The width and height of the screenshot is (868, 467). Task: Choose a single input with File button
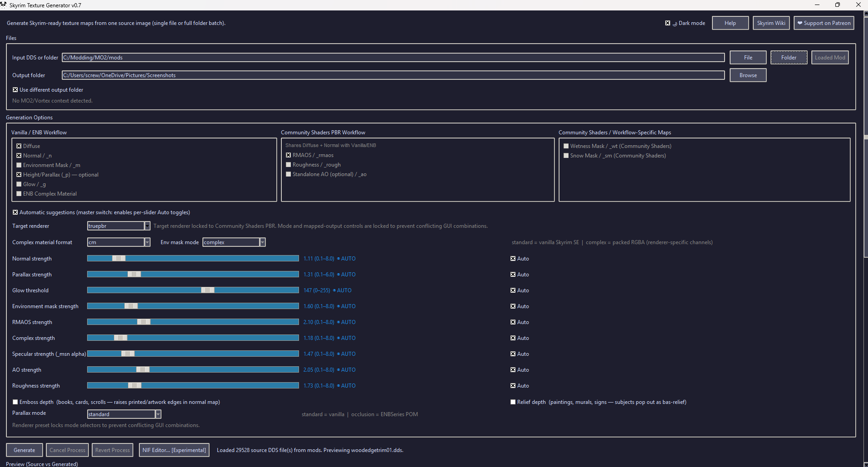tap(748, 58)
